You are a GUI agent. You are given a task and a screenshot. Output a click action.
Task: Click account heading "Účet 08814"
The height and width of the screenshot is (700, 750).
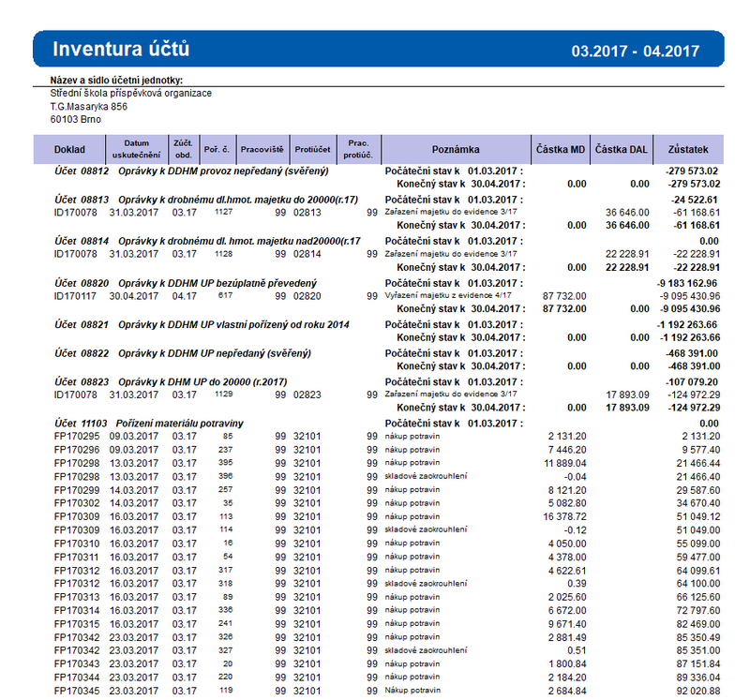pos(82,241)
